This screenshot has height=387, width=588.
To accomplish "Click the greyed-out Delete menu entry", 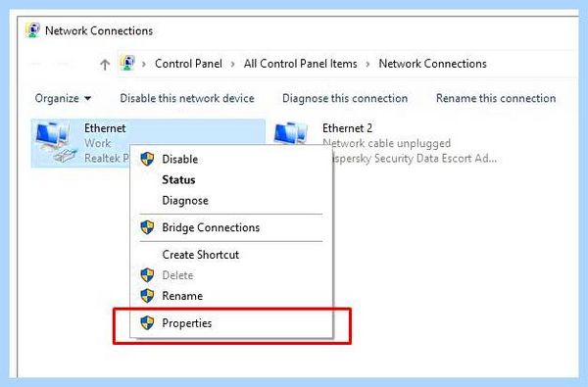I will [x=231, y=275].
